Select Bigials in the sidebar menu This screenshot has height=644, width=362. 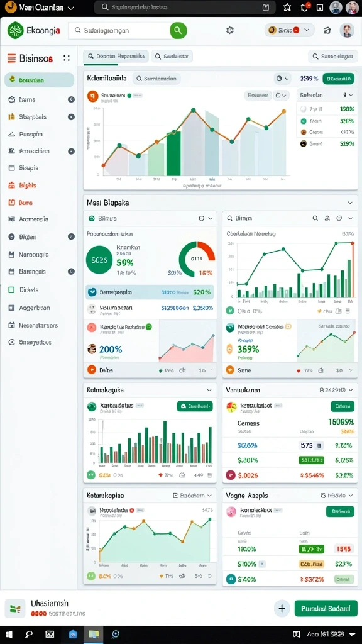tap(28, 186)
